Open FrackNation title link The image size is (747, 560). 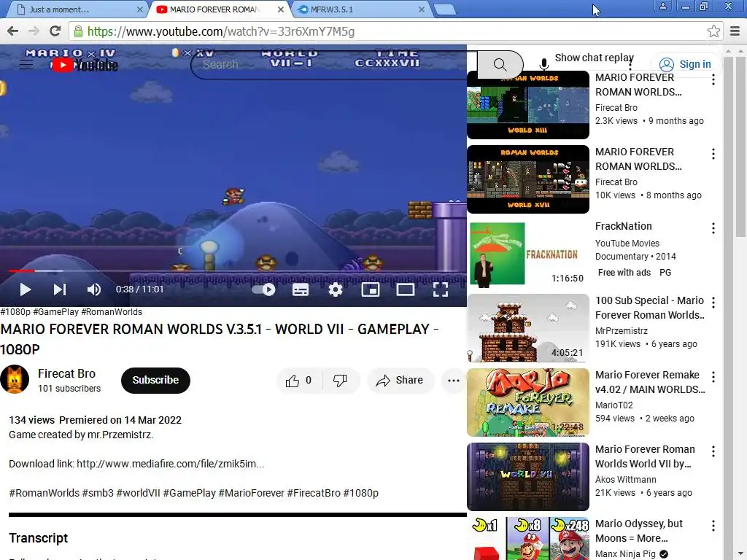[623, 226]
